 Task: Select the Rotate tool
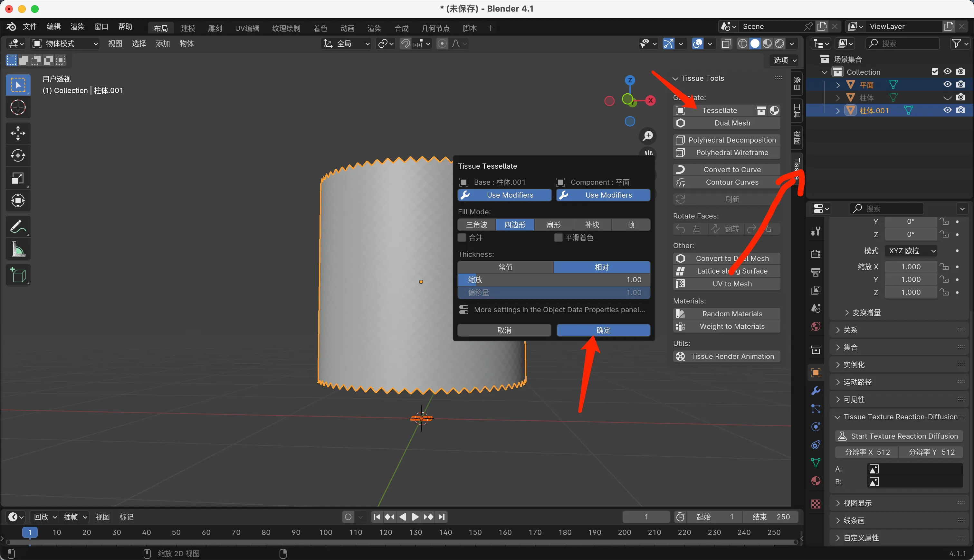click(x=18, y=155)
